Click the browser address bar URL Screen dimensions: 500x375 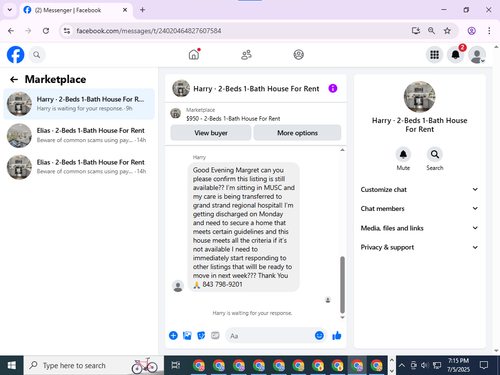149,31
